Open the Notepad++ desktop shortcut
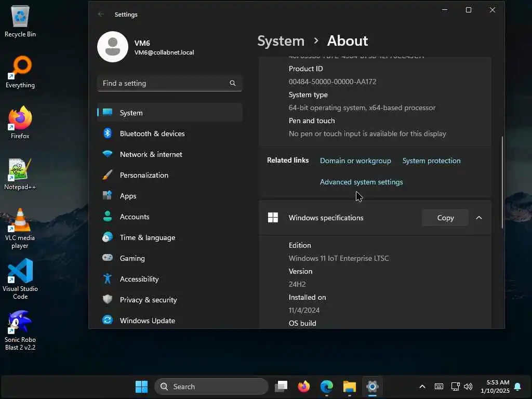The width and height of the screenshot is (532, 399). tap(20, 174)
